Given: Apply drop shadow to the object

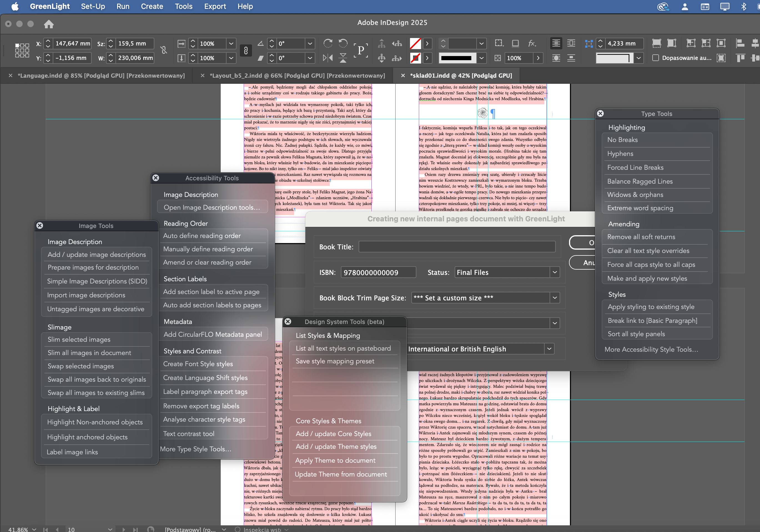Looking at the screenshot, I should 515,43.
